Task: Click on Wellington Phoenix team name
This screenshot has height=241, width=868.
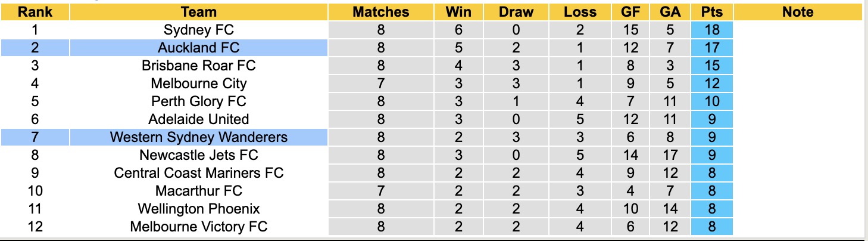Action: point(199,209)
